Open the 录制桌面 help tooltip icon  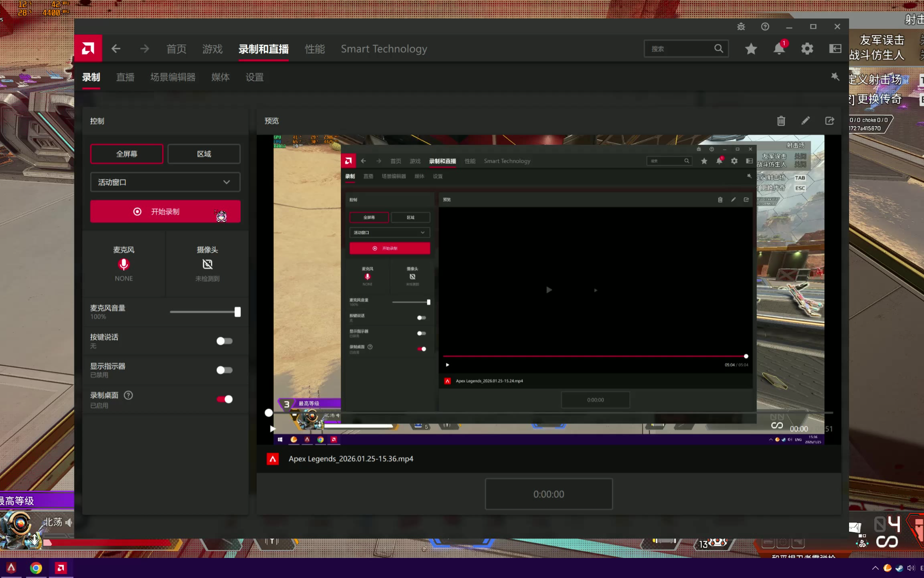(x=128, y=395)
